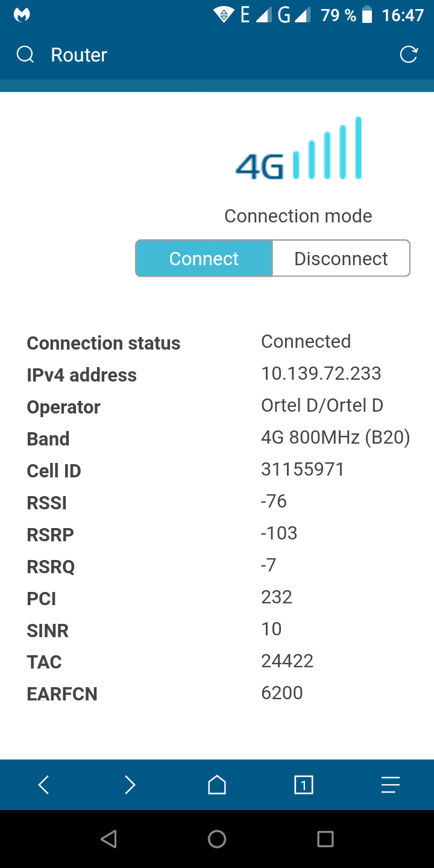Screen dimensions: 434x868
Task: Go back with the browser back arrow
Action: (x=43, y=785)
